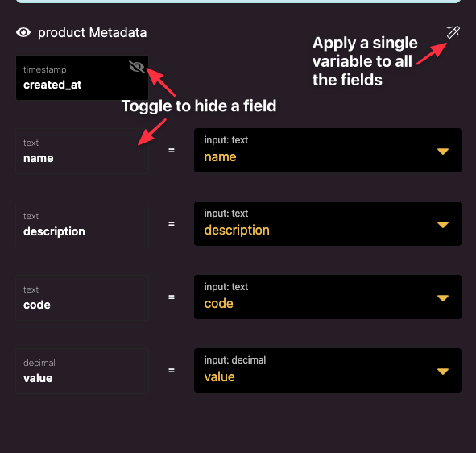This screenshot has height=453, width=476.
Task: Click the product Metadata heading
Action: tap(92, 33)
